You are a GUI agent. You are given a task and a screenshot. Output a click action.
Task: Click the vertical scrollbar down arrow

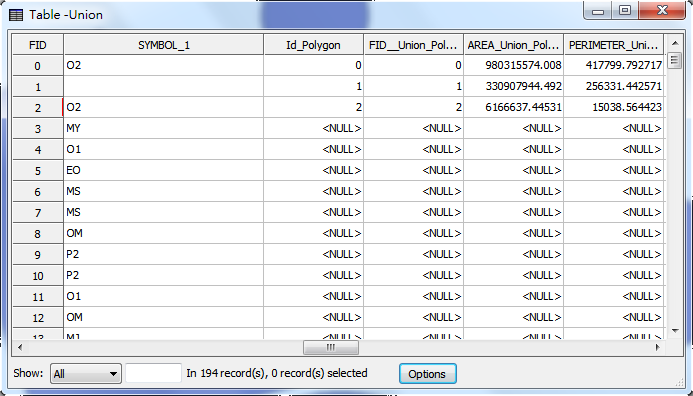[675, 331]
